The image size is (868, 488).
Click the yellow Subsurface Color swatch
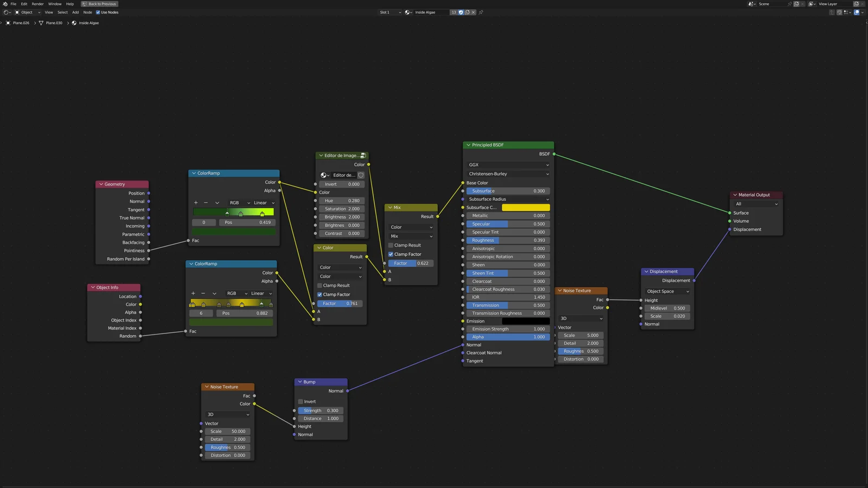[525, 208]
